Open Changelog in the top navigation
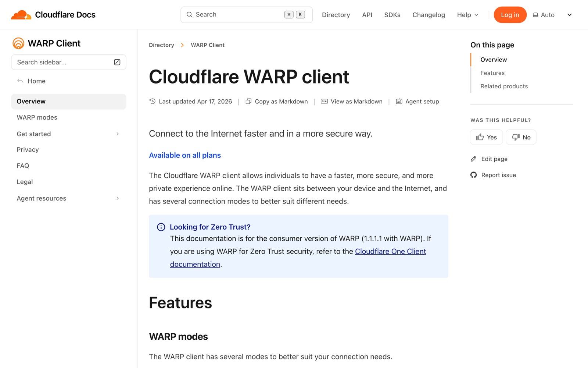588x368 pixels. [429, 15]
